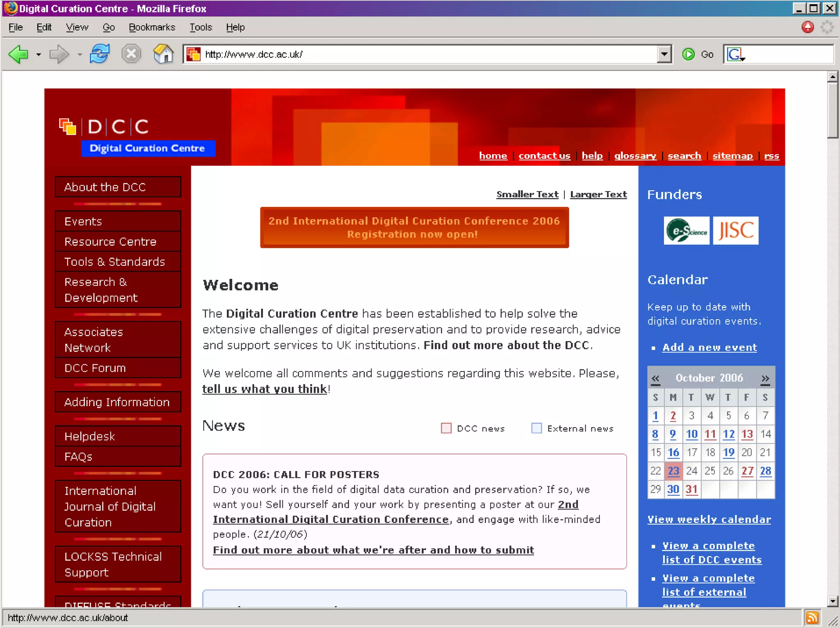The height and width of the screenshot is (628, 840).
Task: Click the Smaller Text link
Action: click(x=527, y=194)
